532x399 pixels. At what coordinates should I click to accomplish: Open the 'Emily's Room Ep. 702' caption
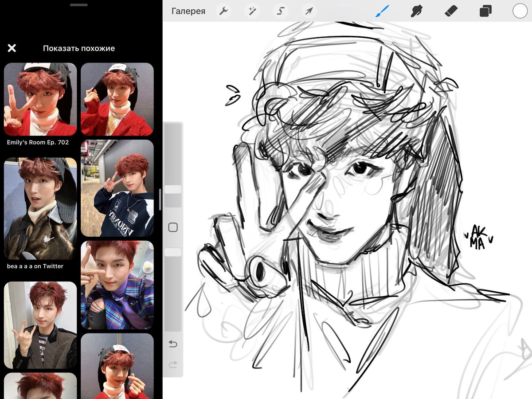(x=38, y=143)
